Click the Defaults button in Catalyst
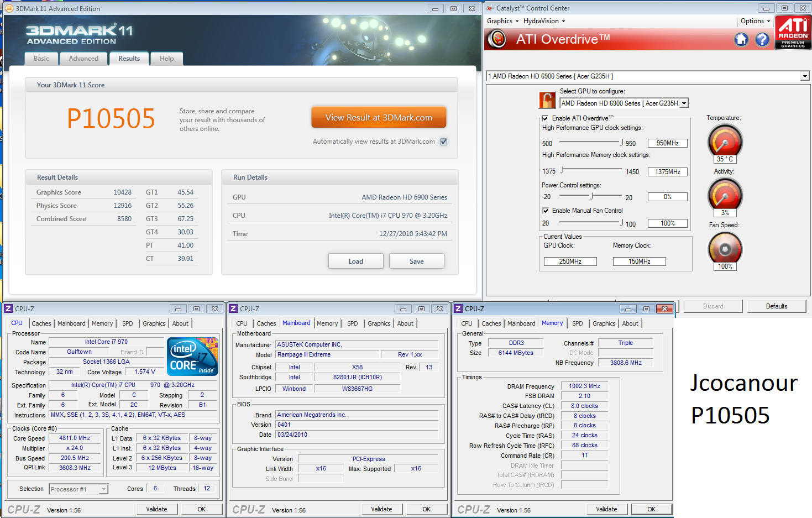Image resolution: width=812 pixels, height=518 pixels. pos(777,306)
